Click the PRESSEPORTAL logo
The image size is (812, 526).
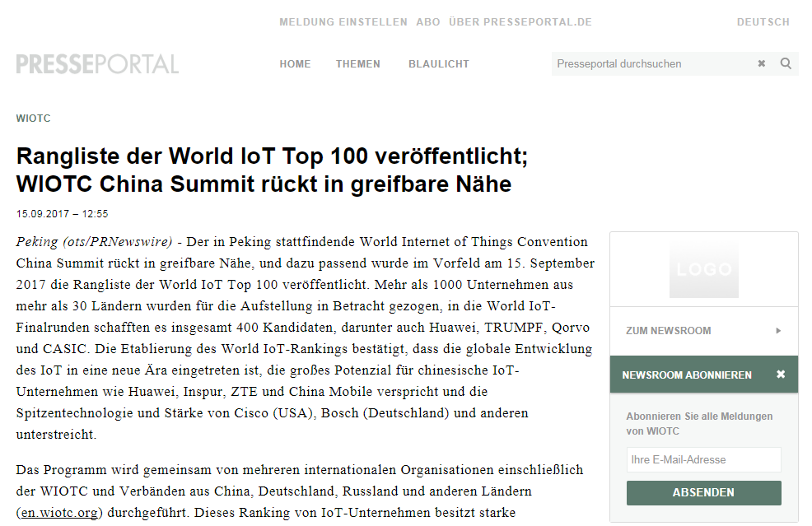[x=96, y=63]
